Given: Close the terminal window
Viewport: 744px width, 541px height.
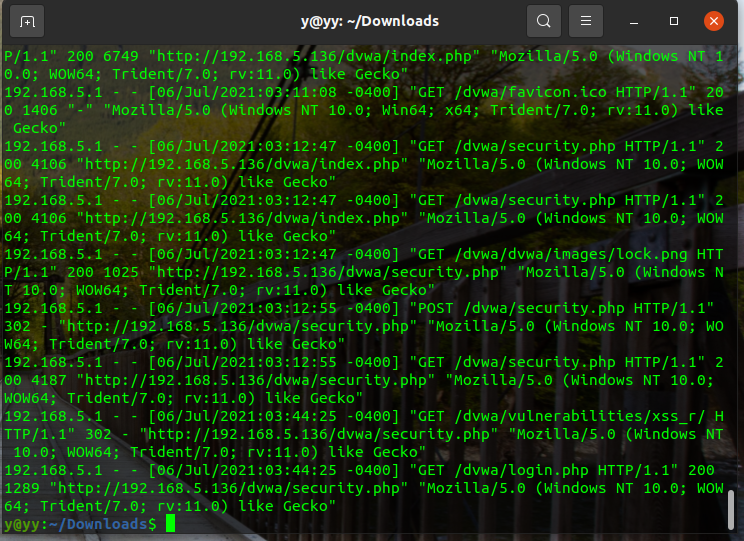Looking at the screenshot, I should pyautogui.click(x=714, y=21).
